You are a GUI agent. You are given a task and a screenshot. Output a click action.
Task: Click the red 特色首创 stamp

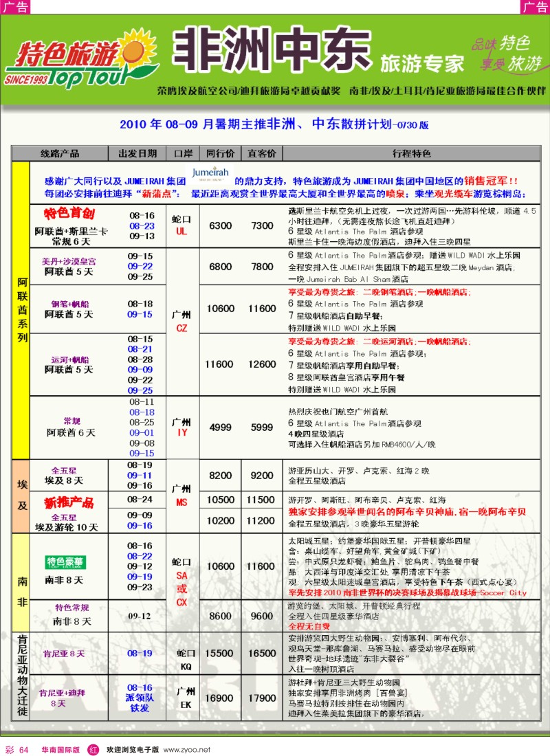(69, 214)
